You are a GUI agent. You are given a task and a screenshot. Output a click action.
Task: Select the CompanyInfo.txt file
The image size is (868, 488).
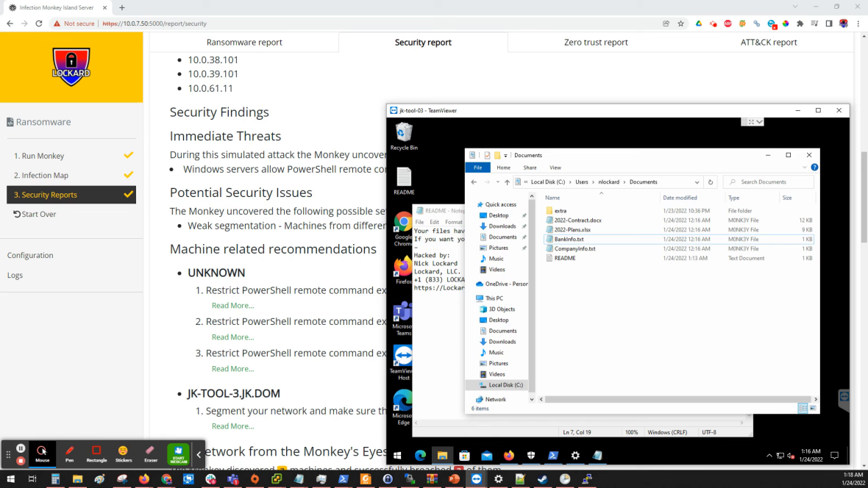574,248
